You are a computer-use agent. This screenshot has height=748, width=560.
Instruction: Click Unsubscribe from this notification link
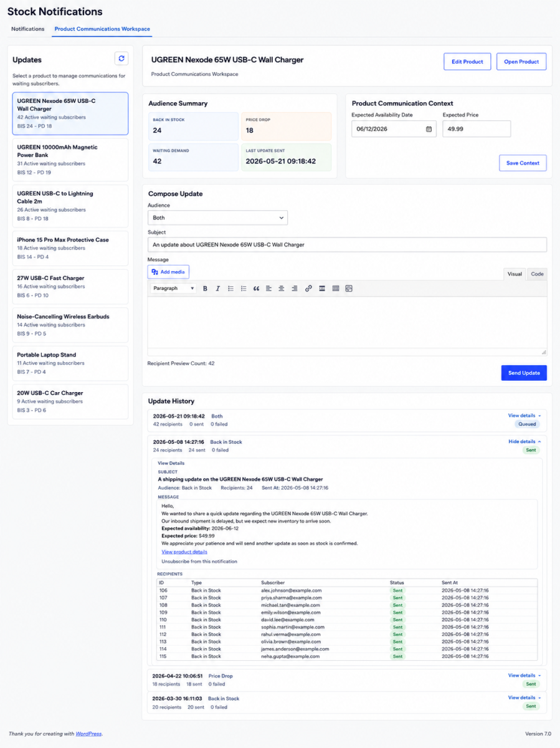(199, 562)
